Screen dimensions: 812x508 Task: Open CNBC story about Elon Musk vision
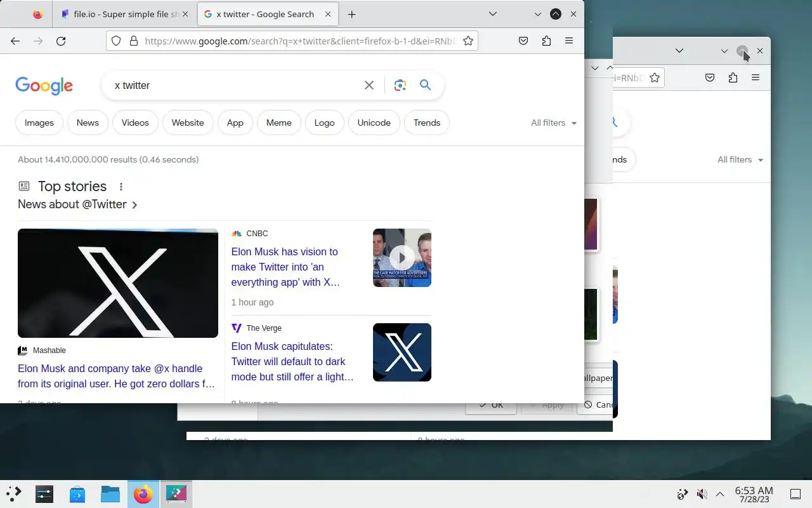tap(285, 267)
